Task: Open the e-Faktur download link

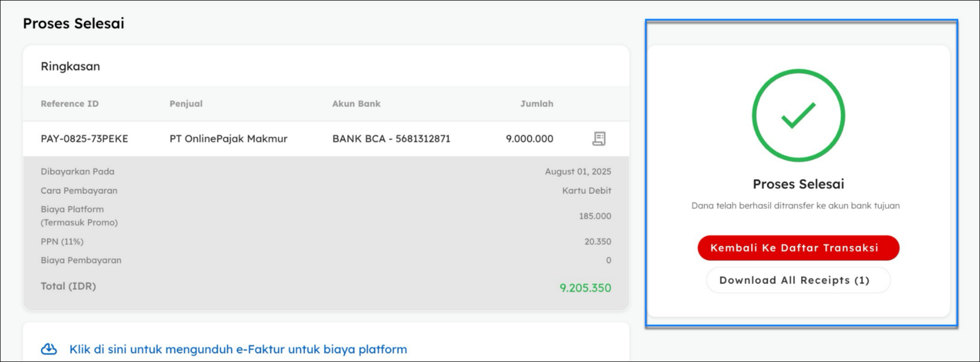Action: click(238, 349)
